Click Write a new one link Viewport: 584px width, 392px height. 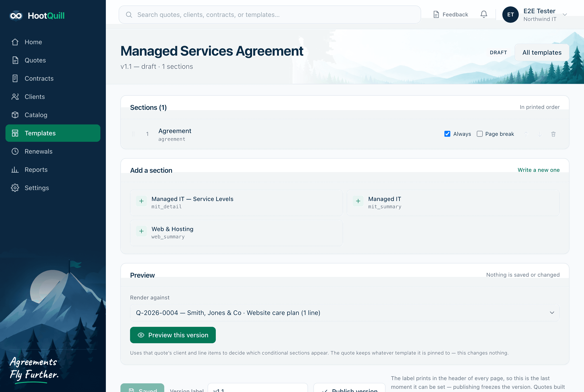coord(538,170)
